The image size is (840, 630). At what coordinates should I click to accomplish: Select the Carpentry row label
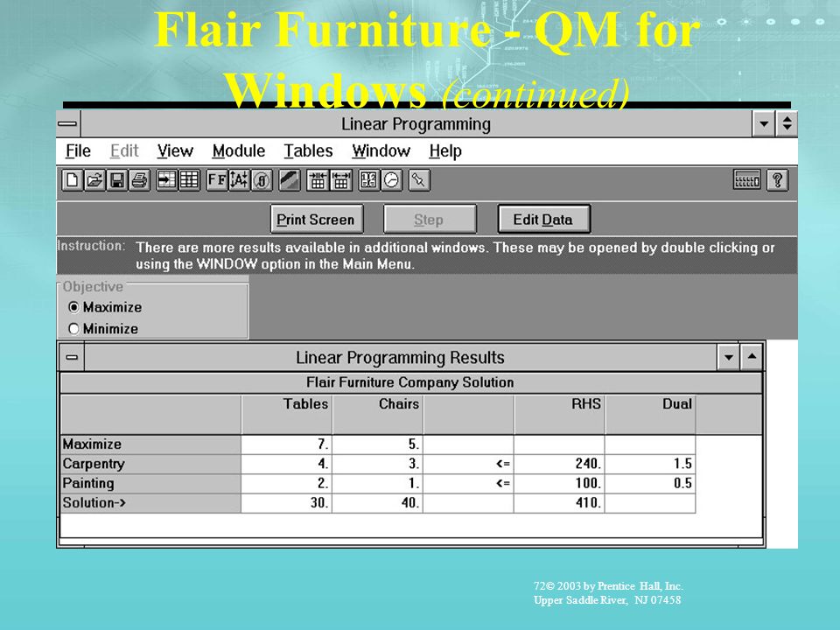(x=150, y=464)
